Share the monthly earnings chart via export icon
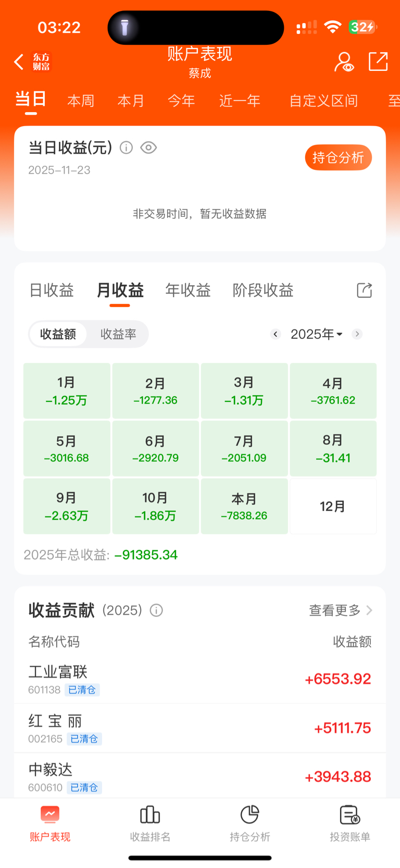 [365, 290]
